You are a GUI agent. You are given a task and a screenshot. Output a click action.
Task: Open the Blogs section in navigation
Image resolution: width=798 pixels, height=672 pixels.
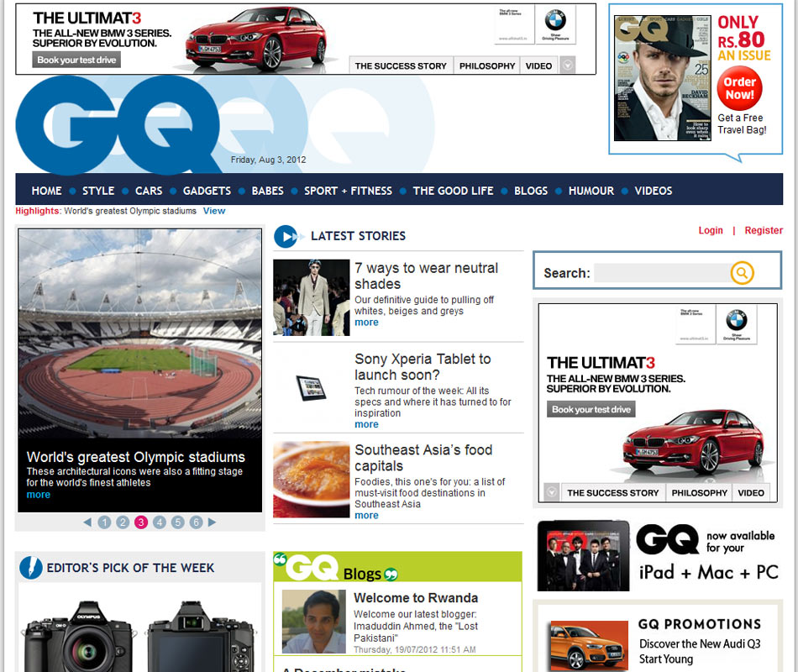531,191
